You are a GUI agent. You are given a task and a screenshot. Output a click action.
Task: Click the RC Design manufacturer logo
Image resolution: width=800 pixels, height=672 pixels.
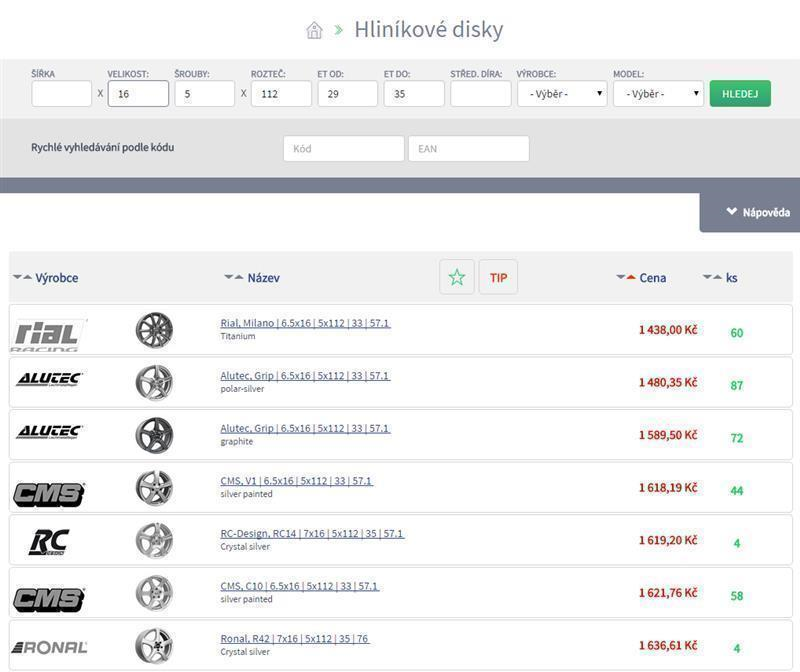coord(48,542)
